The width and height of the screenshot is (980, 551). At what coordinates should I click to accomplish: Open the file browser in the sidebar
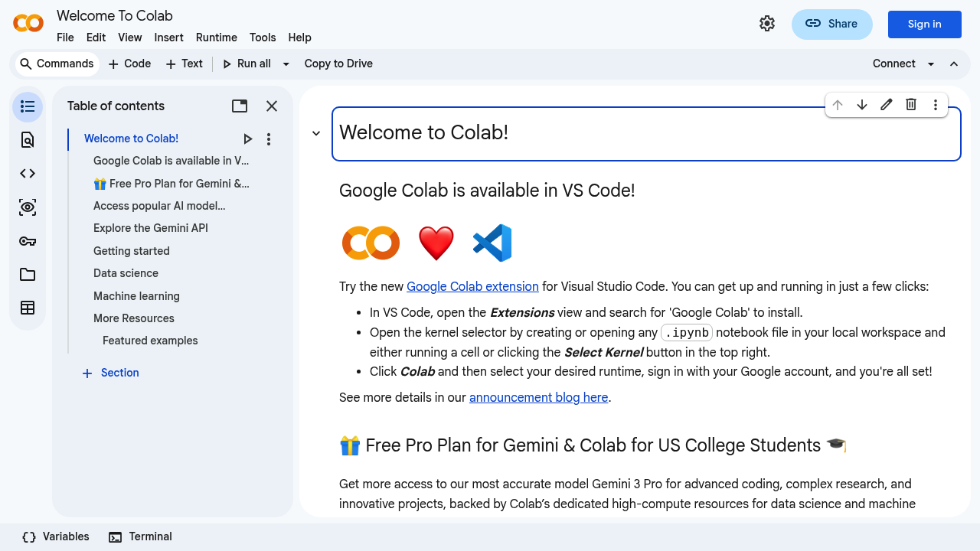pyautogui.click(x=27, y=274)
